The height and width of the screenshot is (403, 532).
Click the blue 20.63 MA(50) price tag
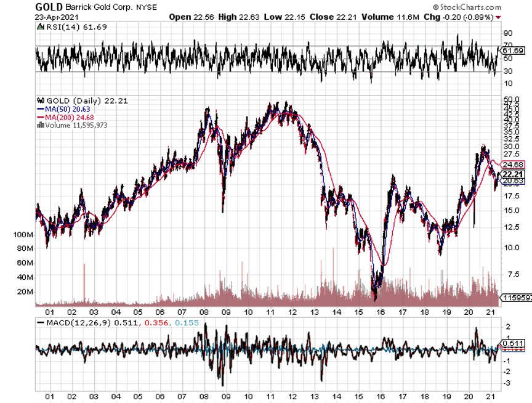coord(514,181)
